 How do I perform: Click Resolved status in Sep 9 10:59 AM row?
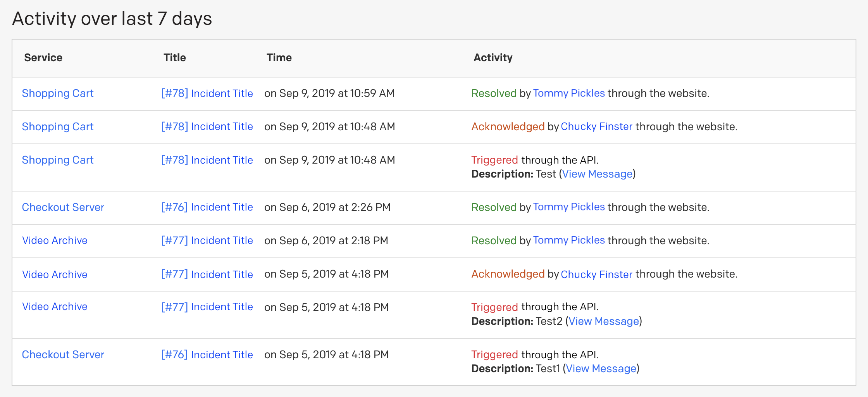[x=494, y=93]
